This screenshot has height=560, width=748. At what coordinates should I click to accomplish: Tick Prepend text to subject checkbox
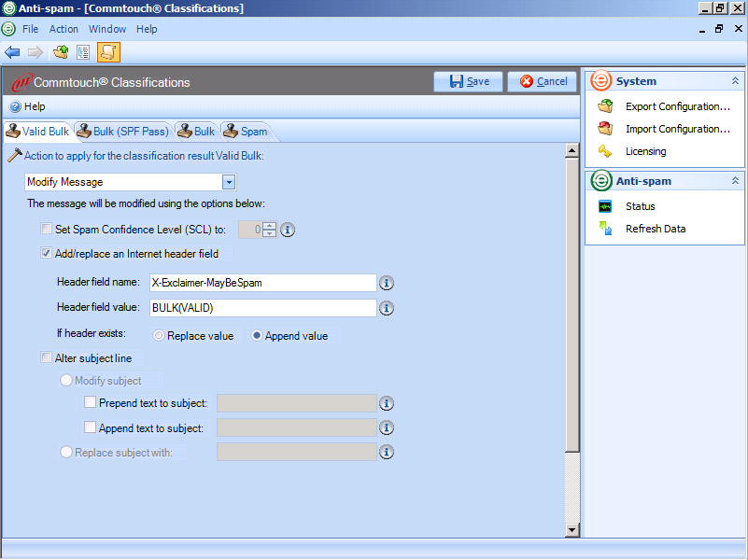pyautogui.click(x=90, y=402)
